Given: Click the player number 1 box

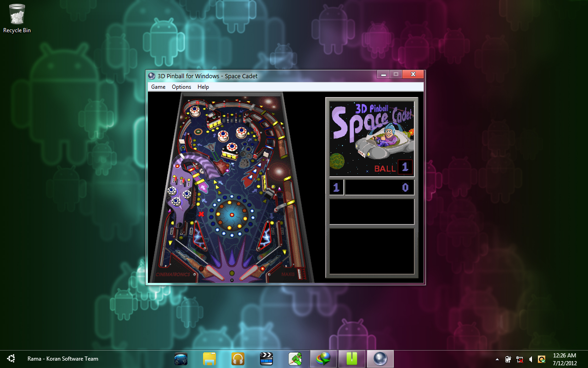Looking at the screenshot, I should coord(336,187).
